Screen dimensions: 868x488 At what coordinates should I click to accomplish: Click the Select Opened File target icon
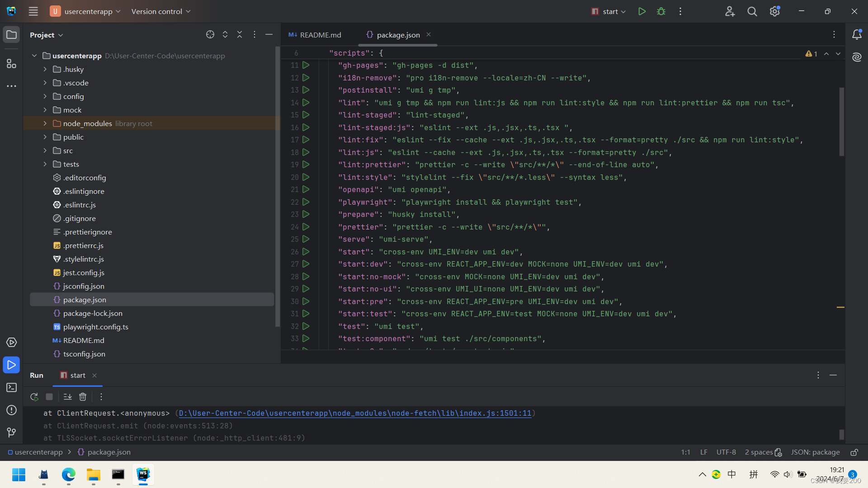click(x=210, y=35)
